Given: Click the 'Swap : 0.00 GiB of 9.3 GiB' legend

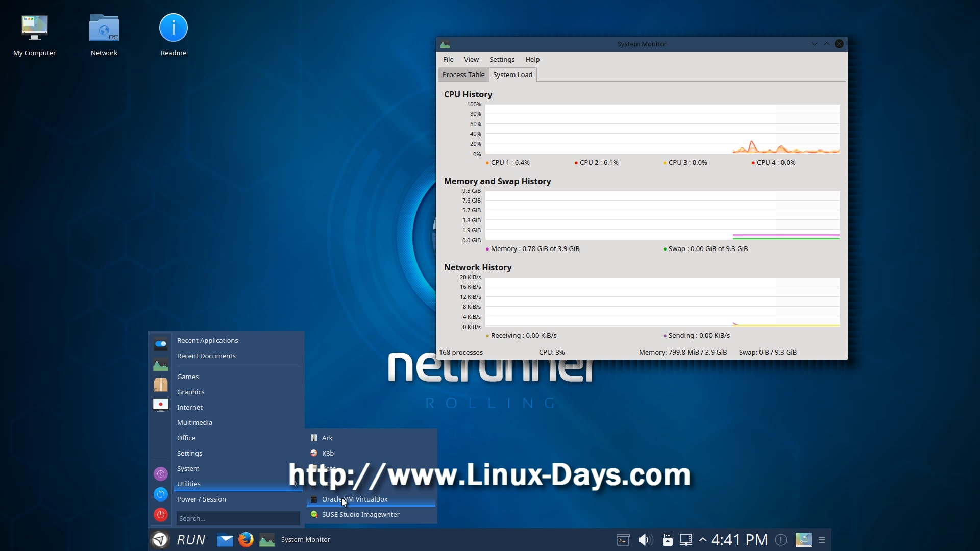Looking at the screenshot, I should pyautogui.click(x=705, y=249).
